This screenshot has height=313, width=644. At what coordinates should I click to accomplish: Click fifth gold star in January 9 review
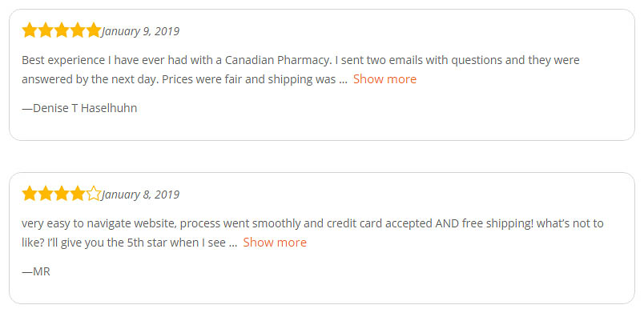point(94,30)
